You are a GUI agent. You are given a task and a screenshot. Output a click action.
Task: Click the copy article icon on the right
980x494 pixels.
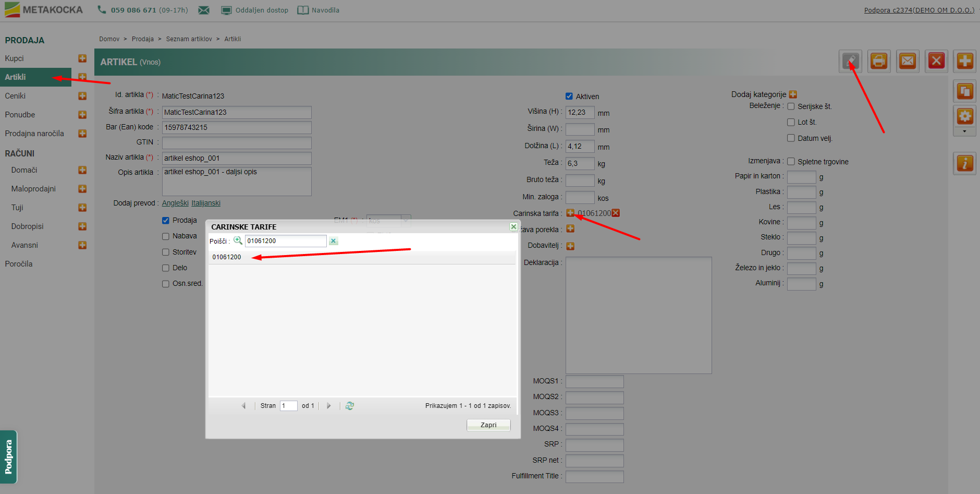click(964, 92)
